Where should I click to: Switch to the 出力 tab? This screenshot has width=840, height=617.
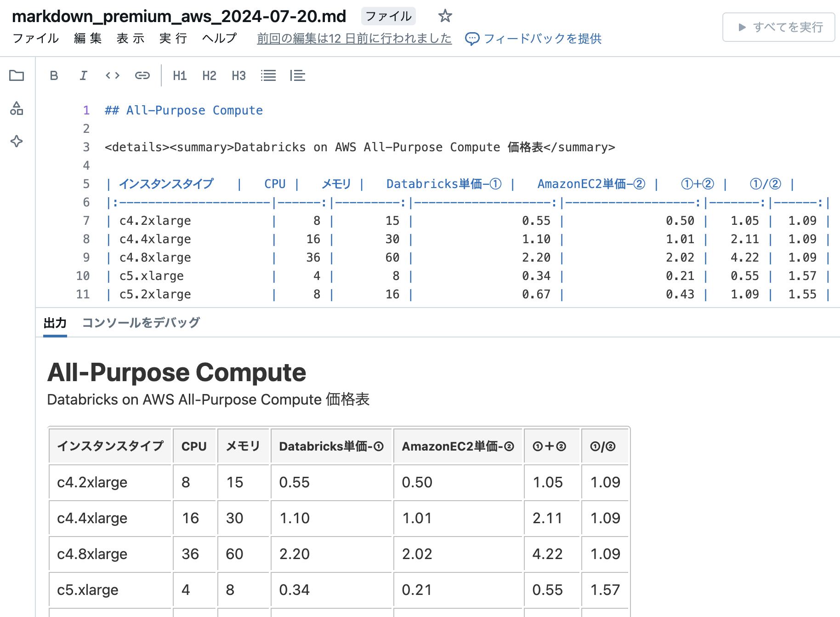(55, 323)
